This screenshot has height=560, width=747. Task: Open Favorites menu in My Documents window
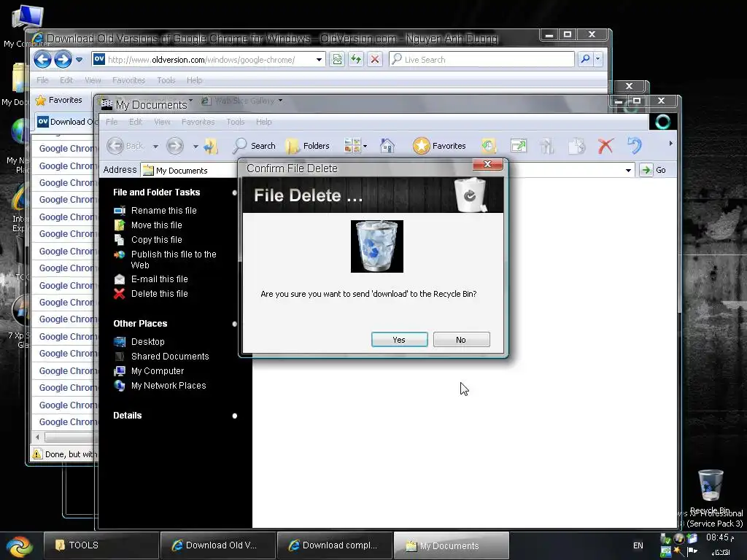coord(198,122)
